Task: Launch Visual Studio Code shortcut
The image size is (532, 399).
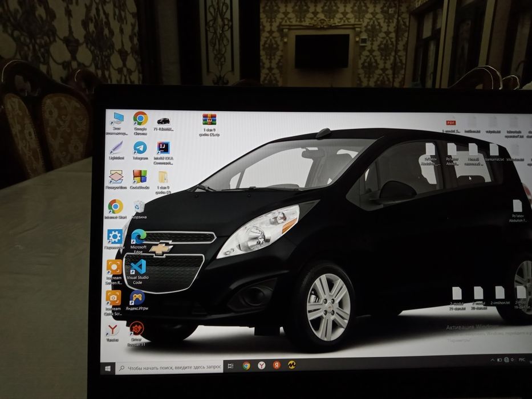Action: 137,272
